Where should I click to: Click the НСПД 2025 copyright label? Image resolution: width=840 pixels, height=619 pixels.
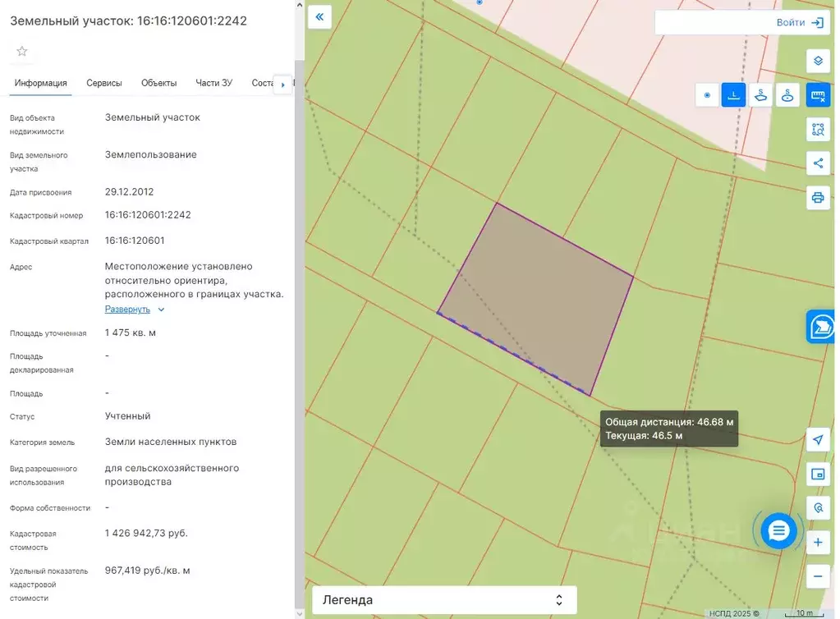pyautogui.click(x=734, y=613)
